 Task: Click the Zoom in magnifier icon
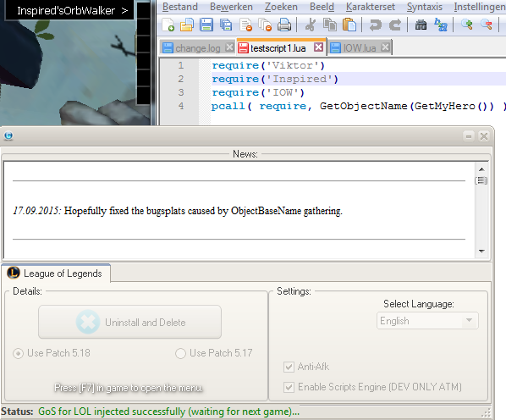click(x=467, y=25)
